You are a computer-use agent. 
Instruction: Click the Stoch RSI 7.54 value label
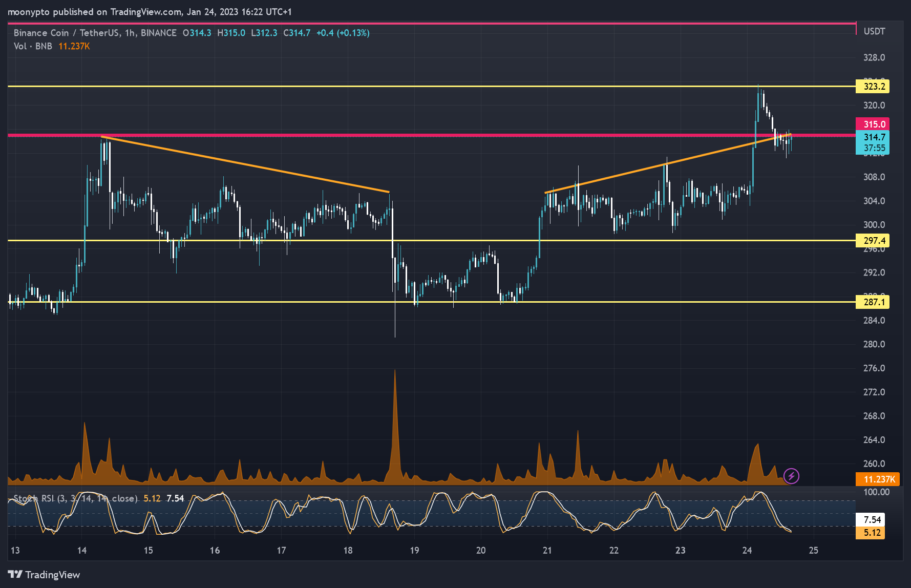tap(870, 519)
